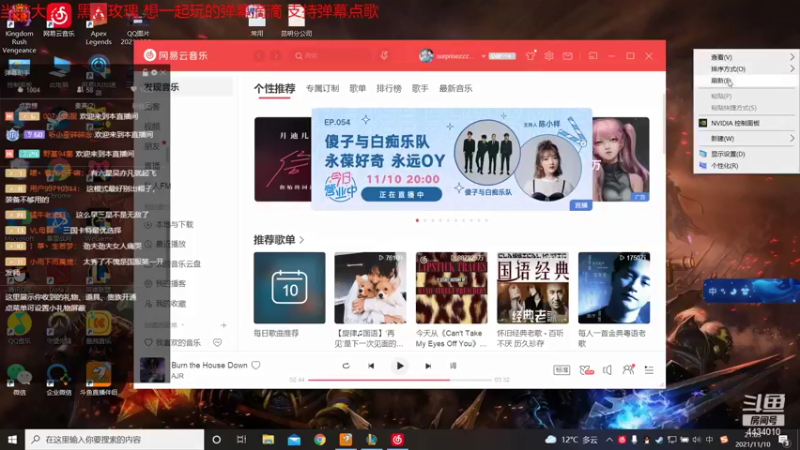Open the sound quality 标准 selector
Viewport: 800px width, 450px height.
point(562,370)
